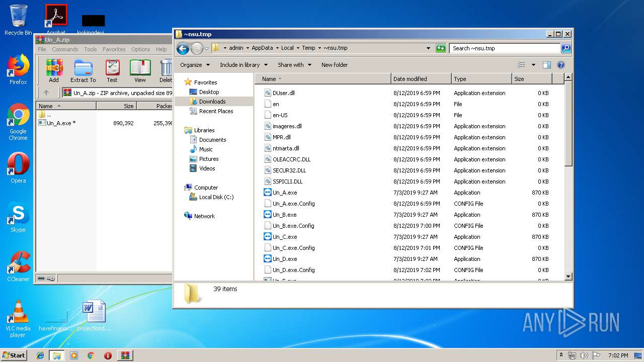Viewport: 644px width, 362px height.
Task: Open the Recycle Bin desktop icon
Action: click(18, 20)
